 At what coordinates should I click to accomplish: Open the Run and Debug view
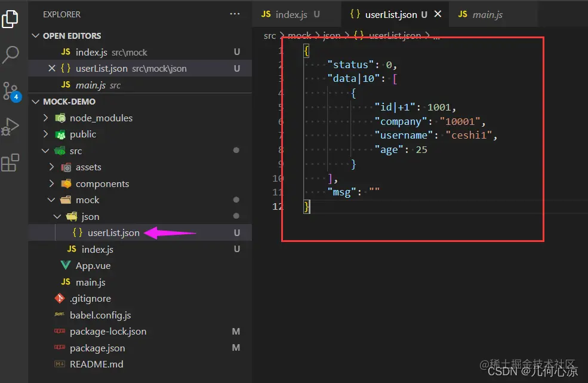coord(10,127)
